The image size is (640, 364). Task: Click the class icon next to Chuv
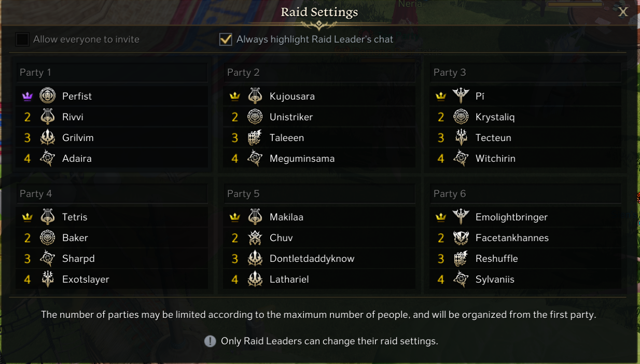point(255,237)
